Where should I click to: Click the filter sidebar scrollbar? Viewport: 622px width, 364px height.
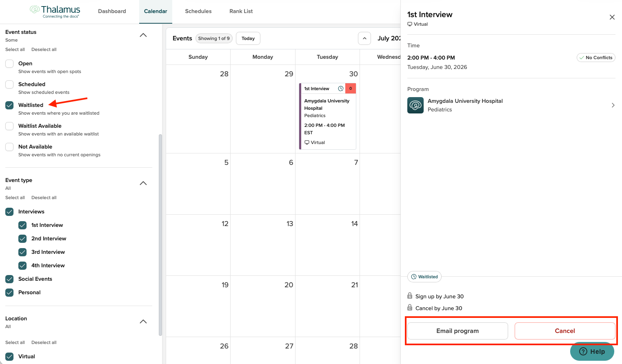click(160, 235)
